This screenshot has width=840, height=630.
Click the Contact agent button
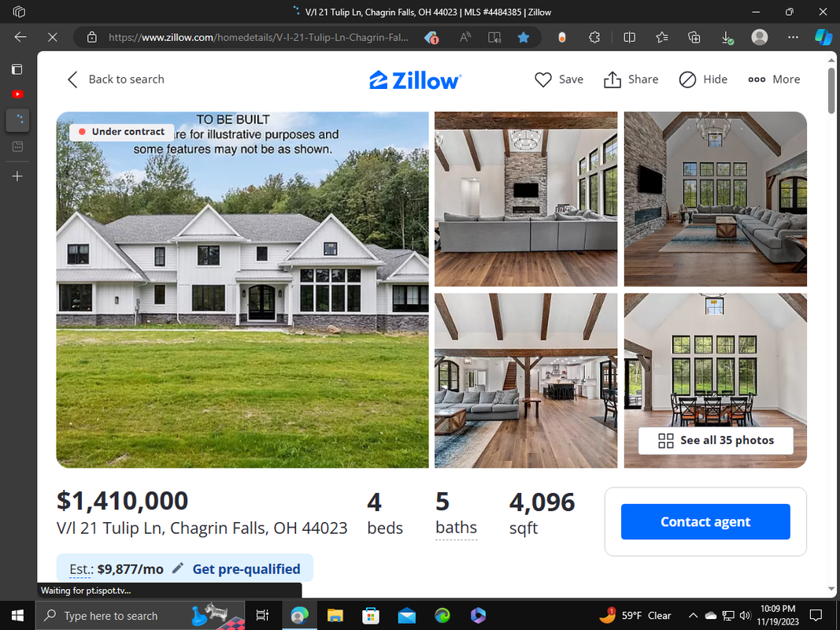(x=705, y=521)
